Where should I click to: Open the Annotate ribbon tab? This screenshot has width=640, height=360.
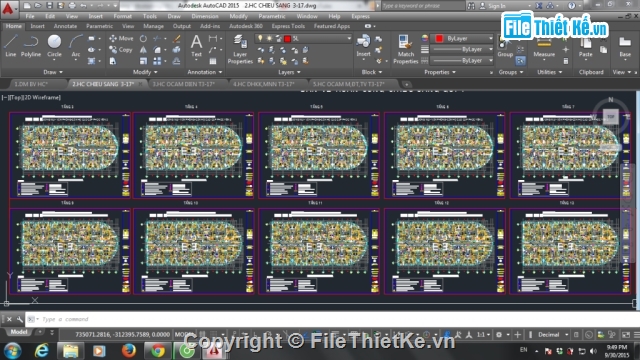pos(65,26)
